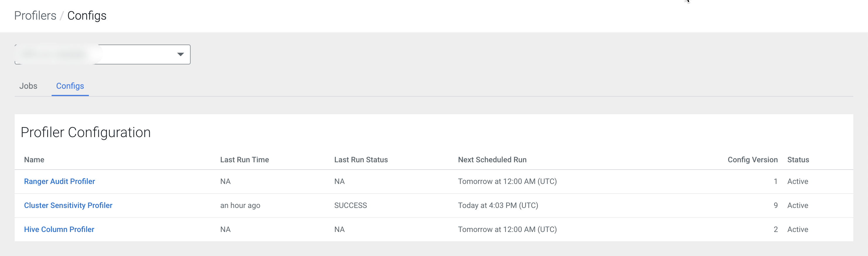Click the Name column header

tap(34, 160)
